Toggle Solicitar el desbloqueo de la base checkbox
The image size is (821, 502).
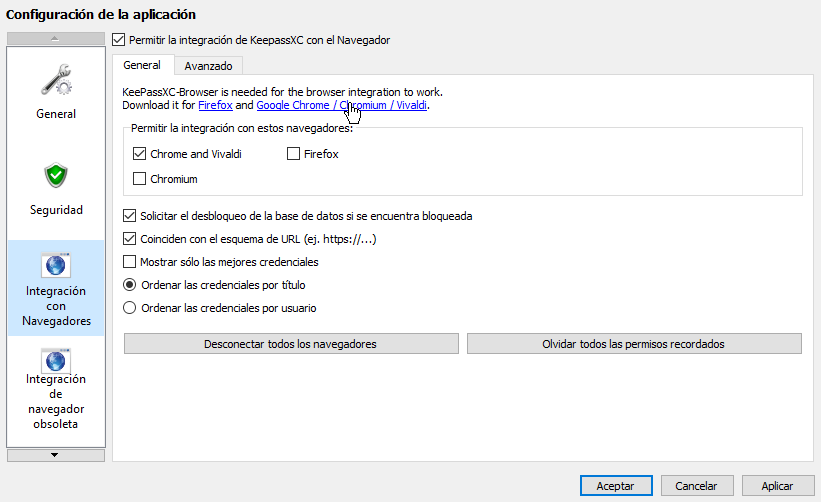pyautogui.click(x=129, y=216)
